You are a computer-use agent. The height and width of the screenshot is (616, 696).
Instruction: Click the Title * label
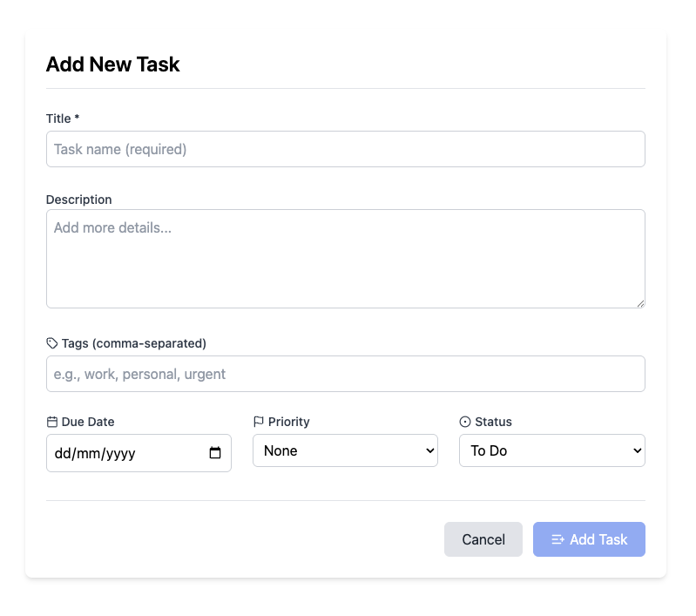(x=63, y=118)
